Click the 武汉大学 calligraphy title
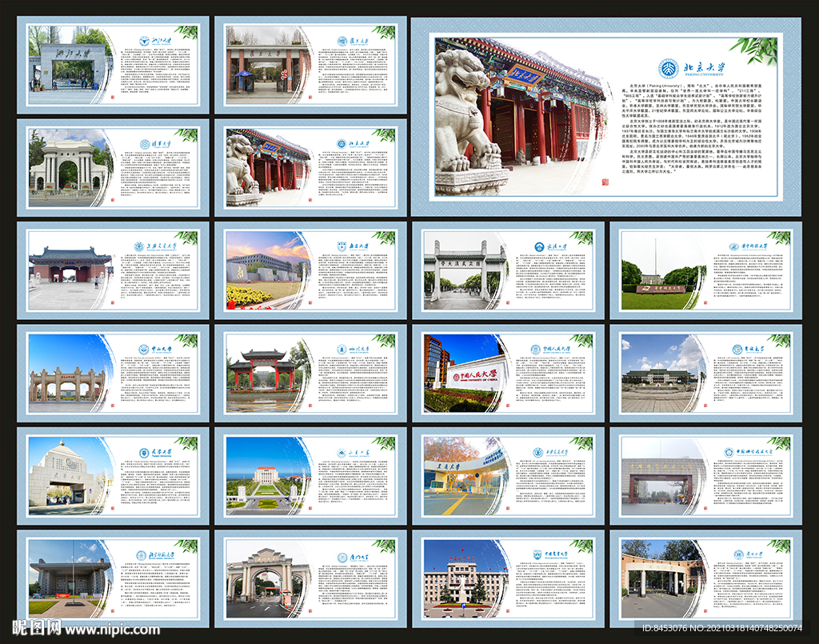The image size is (819, 644). (x=557, y=246)
